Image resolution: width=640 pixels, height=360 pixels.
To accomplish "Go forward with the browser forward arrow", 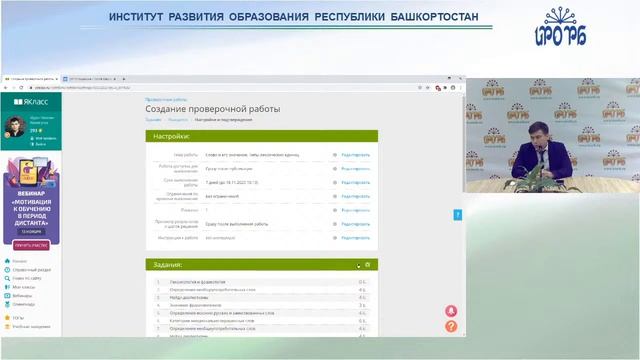I will click(x=13, y=88).
